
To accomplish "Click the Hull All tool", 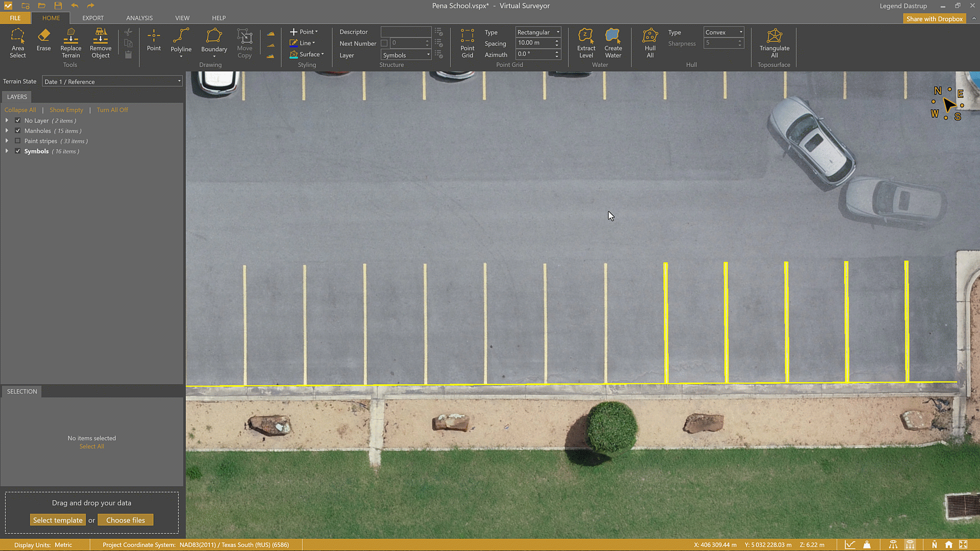I will point(650,43).
